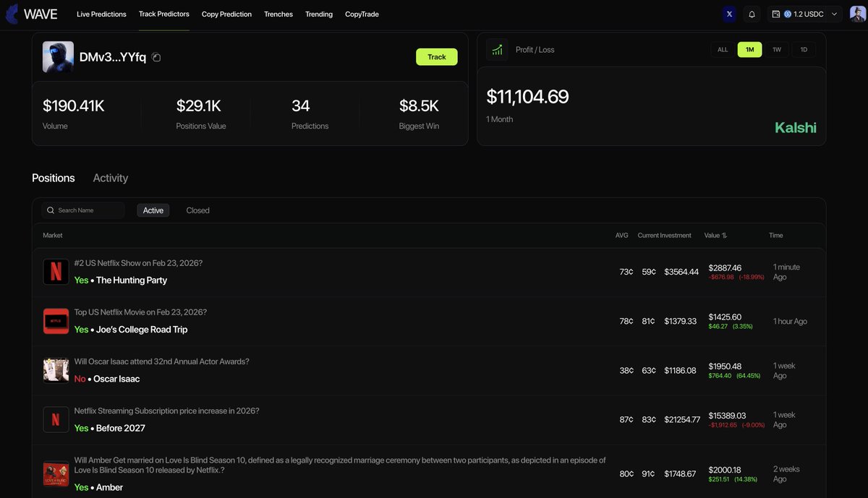Viewport: 868px width, 498px height.
Task: Click the Profit / Loss chart icon
Action: click(497, 50)
